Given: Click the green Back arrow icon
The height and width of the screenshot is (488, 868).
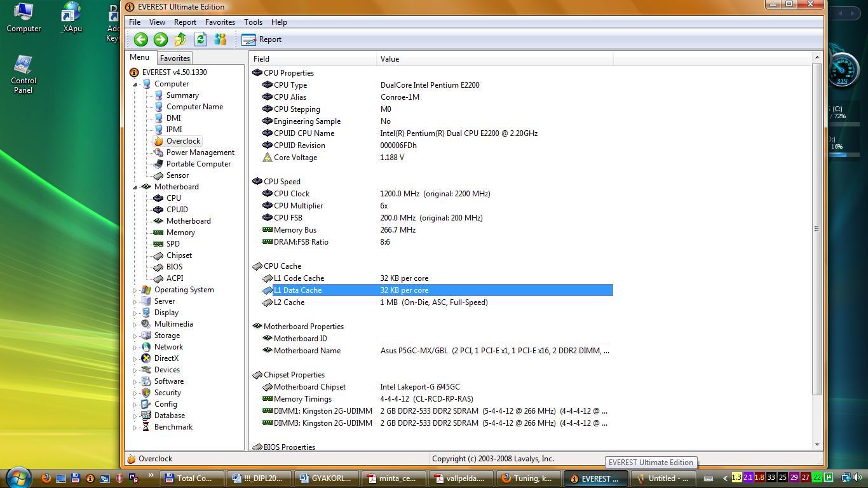Looking at the screenshot, I should (x=141, y=39).
